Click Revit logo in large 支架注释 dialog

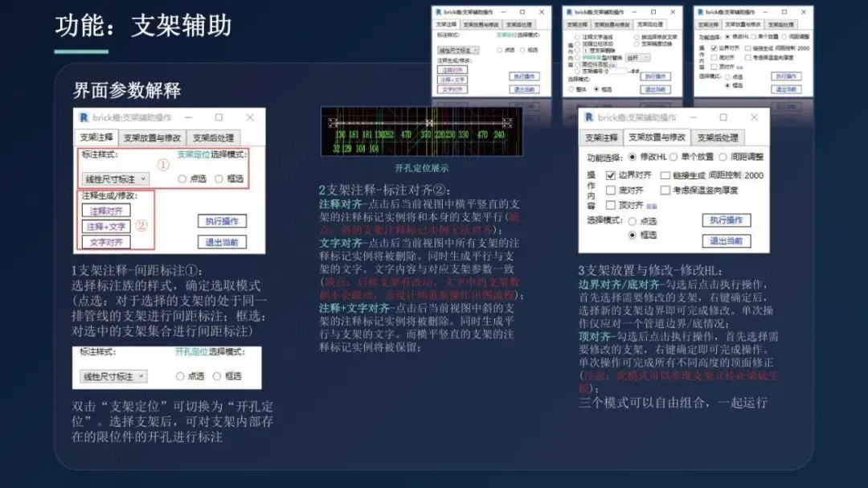coord(84,117)
